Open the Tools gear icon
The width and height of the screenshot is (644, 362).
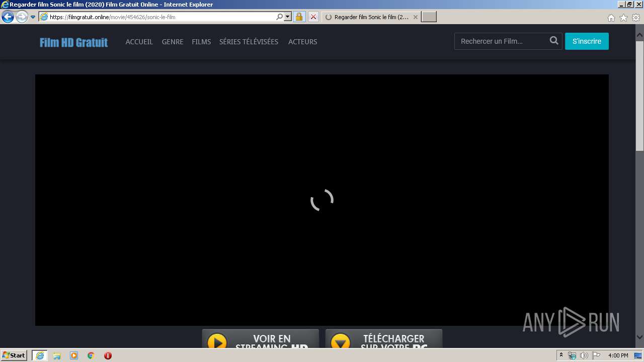pyautogui.click(x=635, y=18)
